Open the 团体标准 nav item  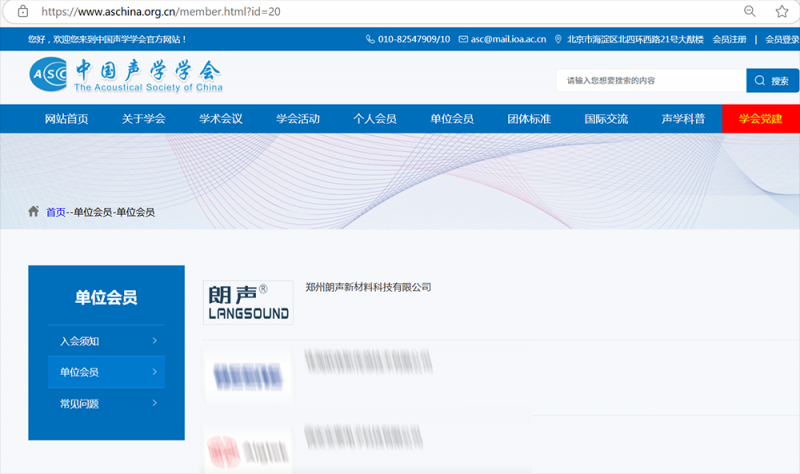pyautogui.click(x=529, y=119)
